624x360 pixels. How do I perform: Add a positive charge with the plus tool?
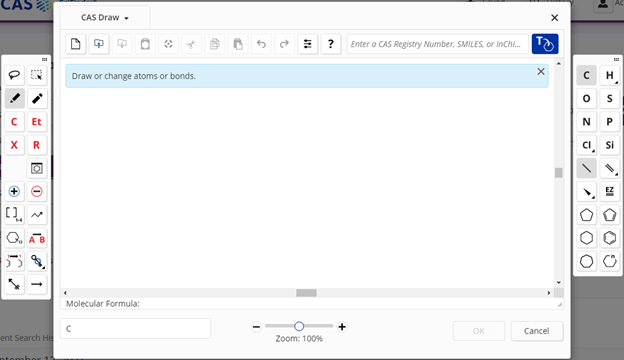click(x=14, y=191)
